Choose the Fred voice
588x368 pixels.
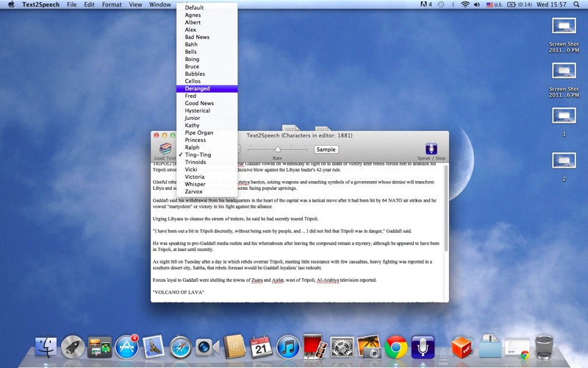(x=207, y=96)
